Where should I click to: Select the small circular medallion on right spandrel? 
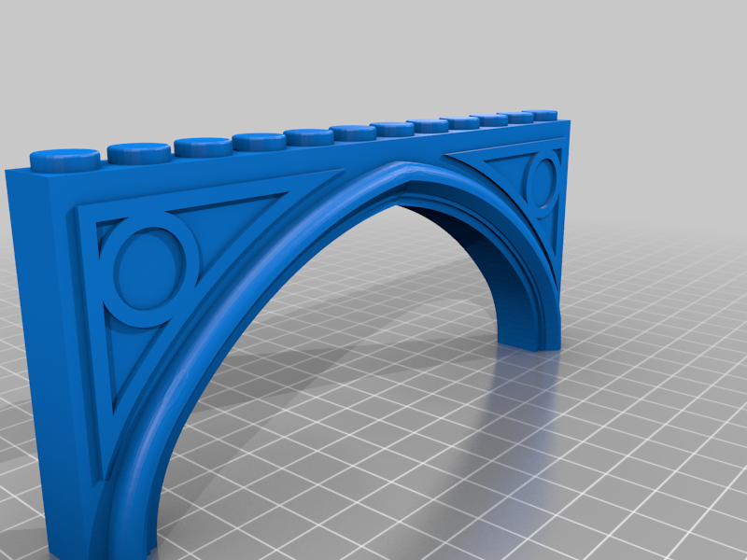click(x=543, y=184)
